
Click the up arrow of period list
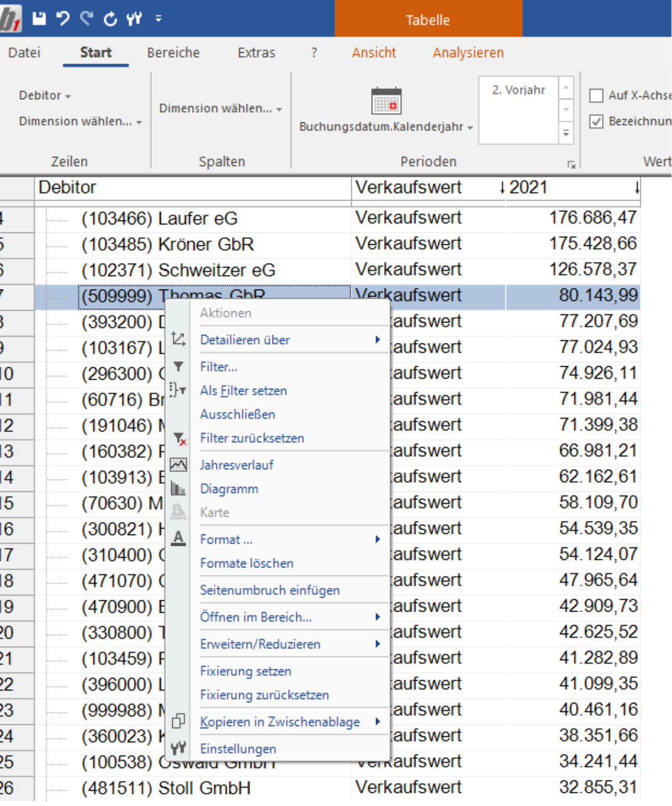click(565, 87)
